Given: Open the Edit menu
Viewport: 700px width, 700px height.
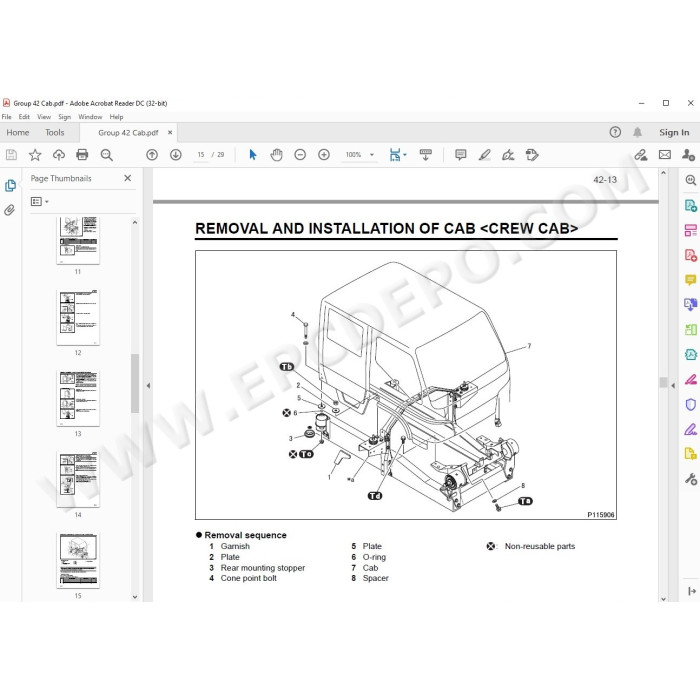Looking at the screenshot, I should pos(24,117).
